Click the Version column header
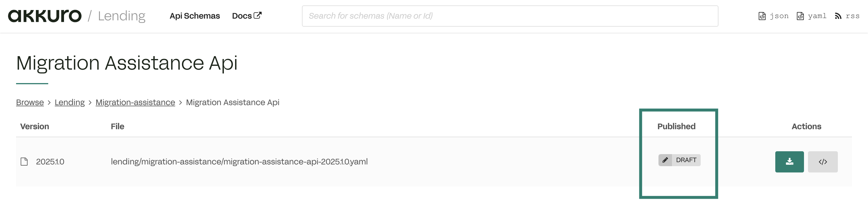Screen dimensions: 868x214 [x=34, y=127]
